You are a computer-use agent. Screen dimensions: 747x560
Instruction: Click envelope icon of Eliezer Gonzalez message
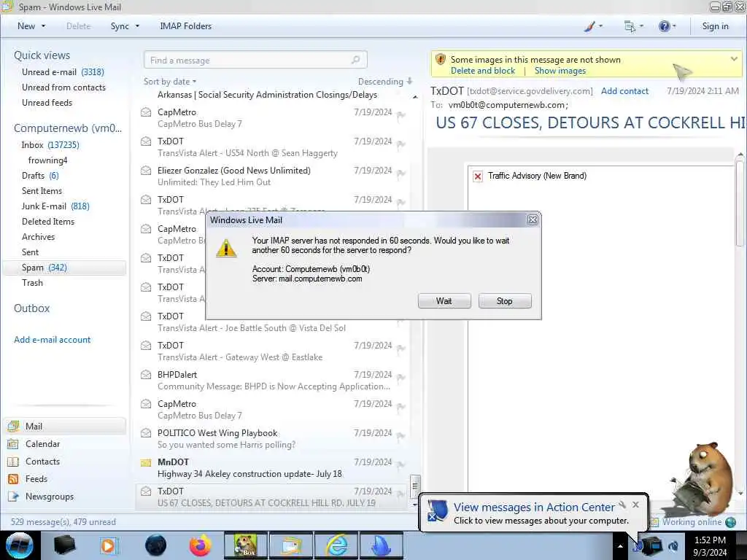coord(146,171)
